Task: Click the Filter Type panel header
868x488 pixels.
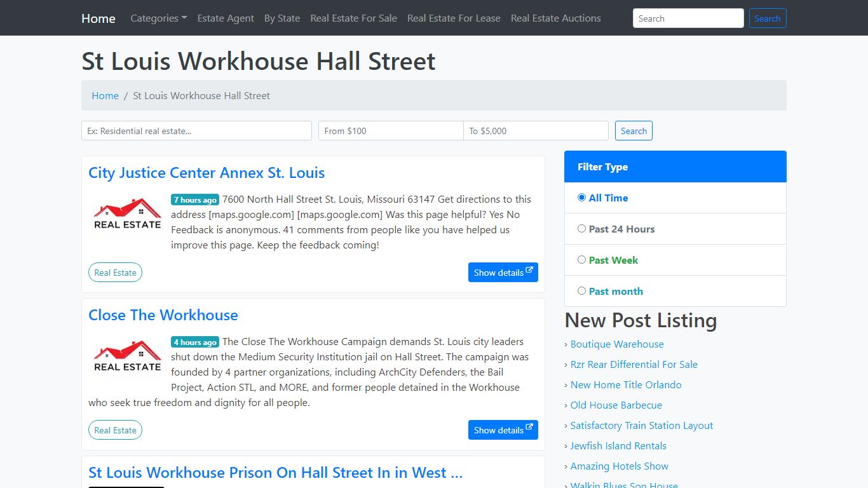Action: [x=675, y=166]
